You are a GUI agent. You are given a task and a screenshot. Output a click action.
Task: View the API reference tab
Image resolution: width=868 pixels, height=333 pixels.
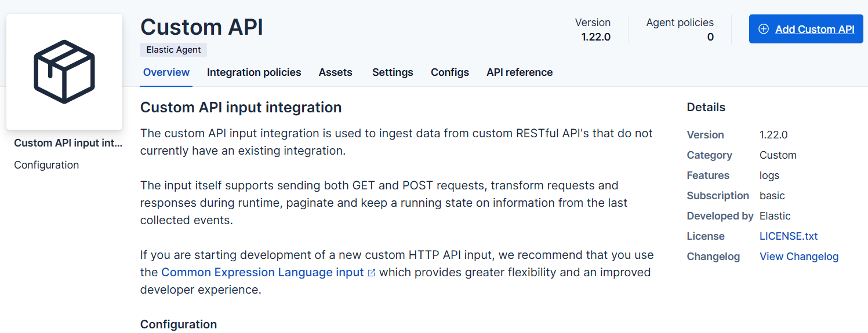519,72
